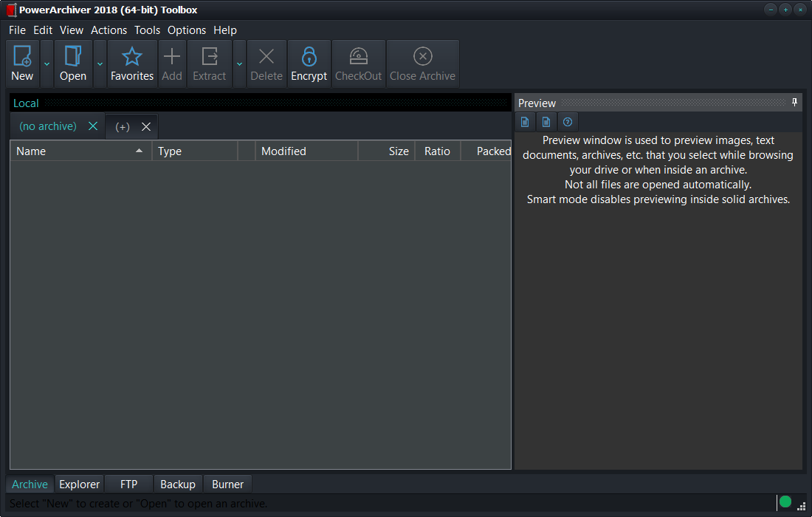Open the File menu

[x=17, y=30]
